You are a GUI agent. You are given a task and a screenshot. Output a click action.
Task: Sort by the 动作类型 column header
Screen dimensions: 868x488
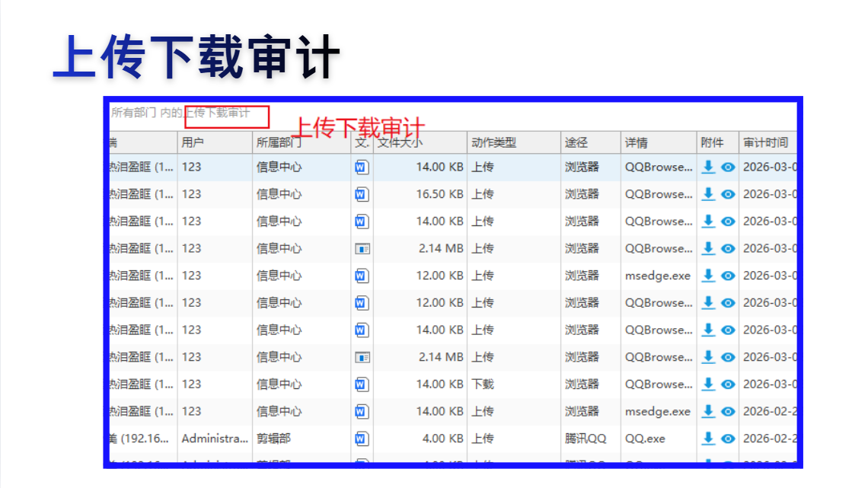tap(514, 143)
